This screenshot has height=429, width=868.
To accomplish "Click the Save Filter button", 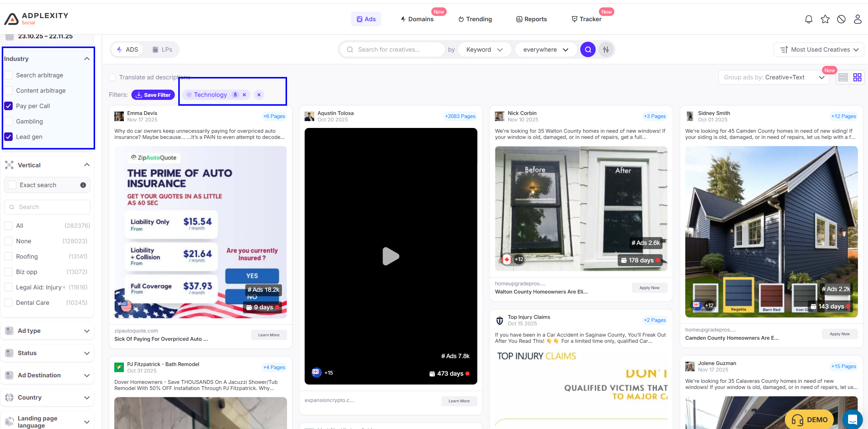I will coord(153,95).
